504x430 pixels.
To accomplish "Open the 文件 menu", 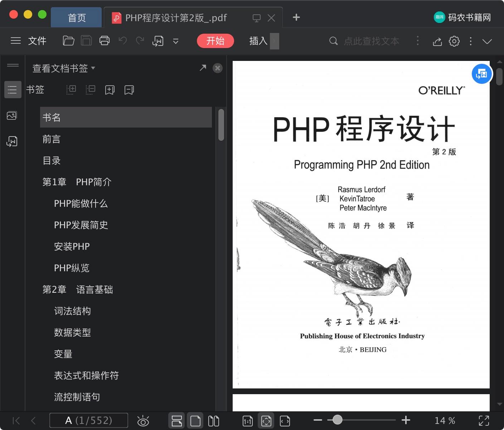I will click(x=37, y=41).
